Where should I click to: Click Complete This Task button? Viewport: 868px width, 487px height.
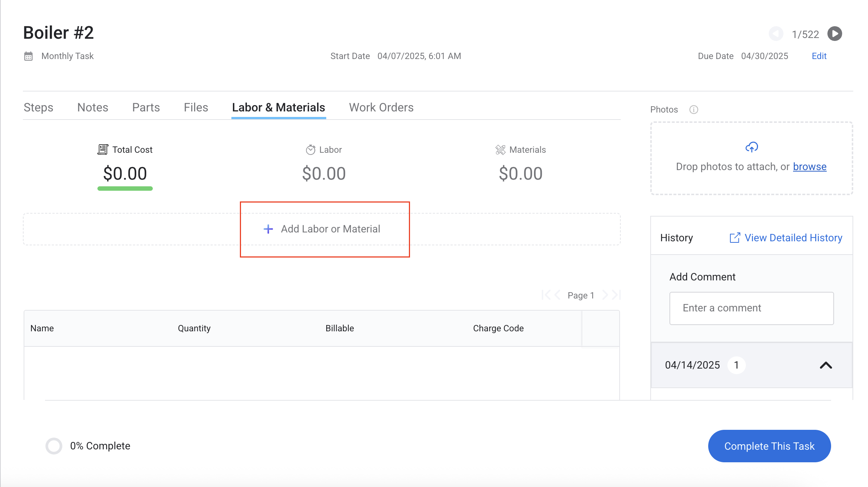(x=769, y=446)
